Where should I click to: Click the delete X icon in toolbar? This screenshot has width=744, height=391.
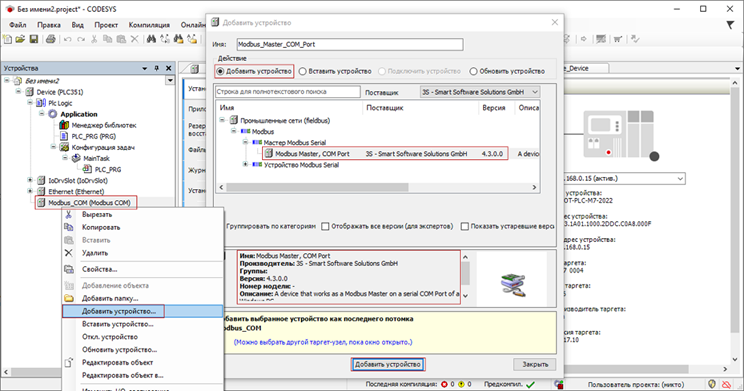click(135, 39)
